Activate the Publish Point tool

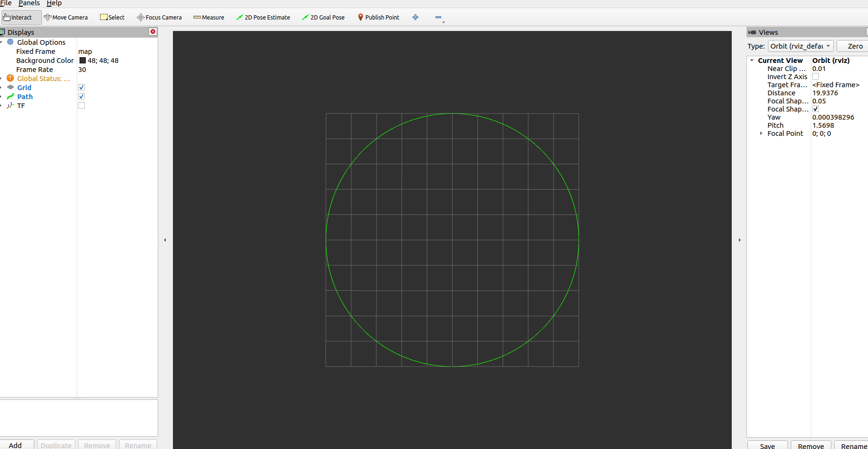click(x=379, y=17)
